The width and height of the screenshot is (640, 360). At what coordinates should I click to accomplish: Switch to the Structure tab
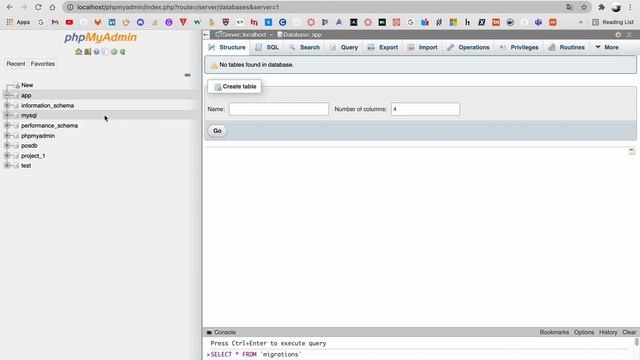click(227, 47)
